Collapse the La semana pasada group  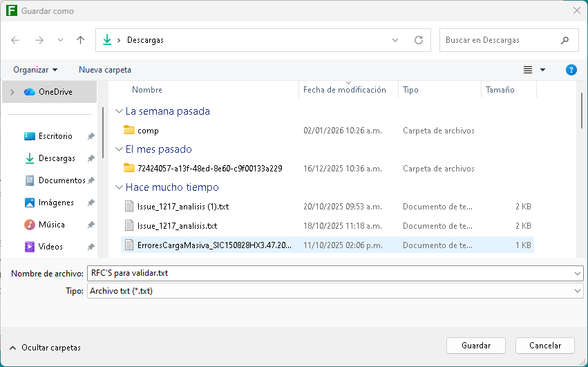click(x=120, y=111)
